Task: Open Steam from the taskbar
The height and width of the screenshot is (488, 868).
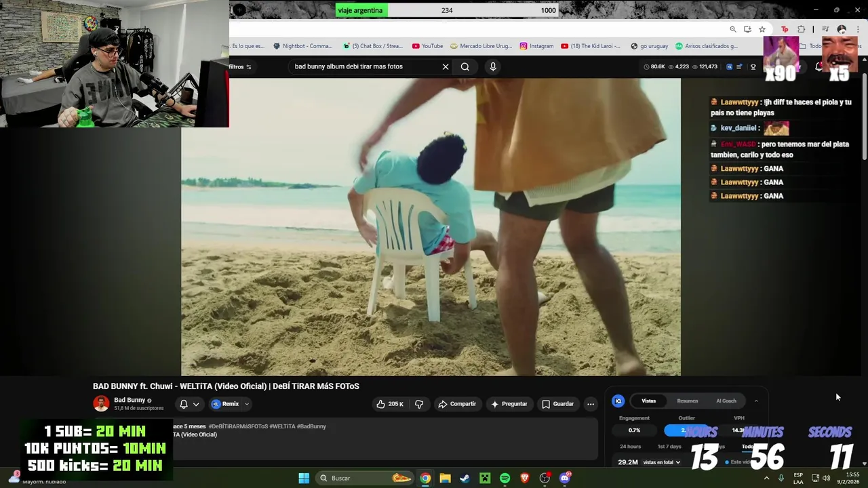Action: pos(465,478)
